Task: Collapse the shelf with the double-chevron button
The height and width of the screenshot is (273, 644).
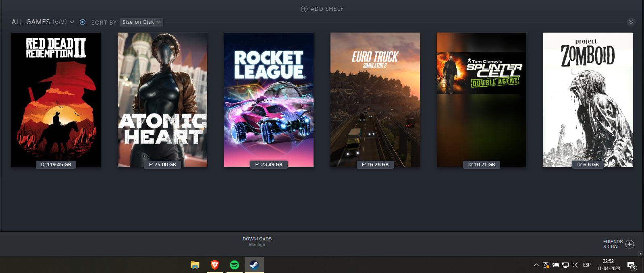Action: click(x=631, y=22)
